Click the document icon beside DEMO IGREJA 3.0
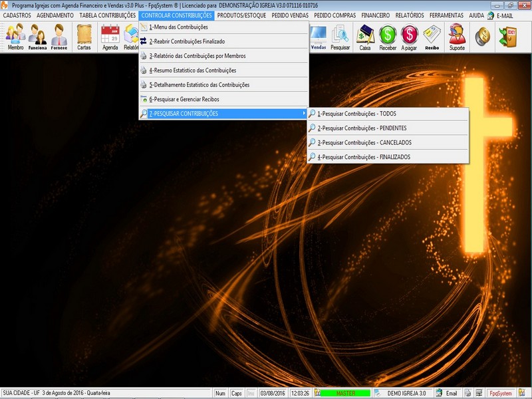Screen dimensions: 532x399 [377, 393]
